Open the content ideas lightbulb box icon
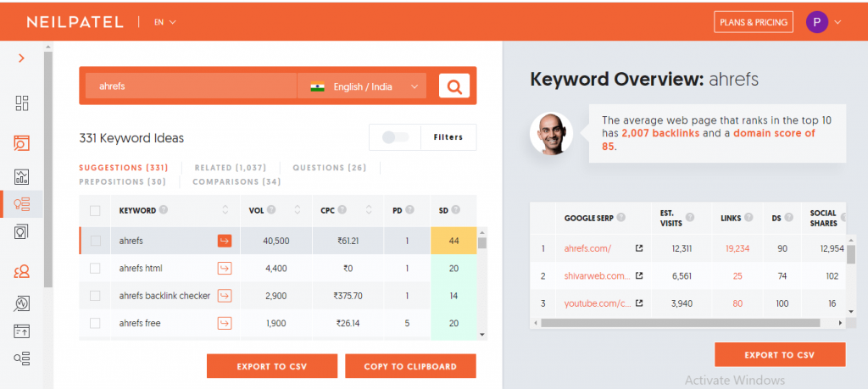Screen dimensions: 868x389 coord(21,231)
